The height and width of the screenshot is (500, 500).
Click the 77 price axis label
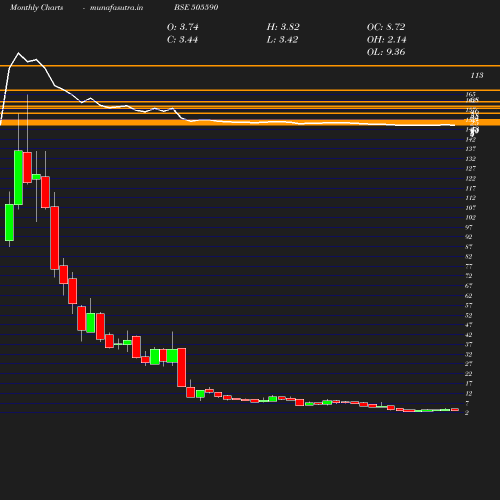(x=469, y=266)
